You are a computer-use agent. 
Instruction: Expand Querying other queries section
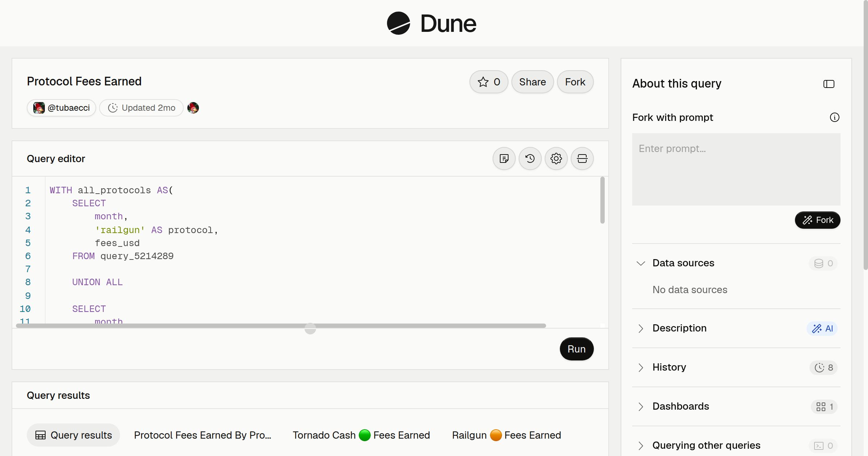pyautogui.click(x=641, y=446)
